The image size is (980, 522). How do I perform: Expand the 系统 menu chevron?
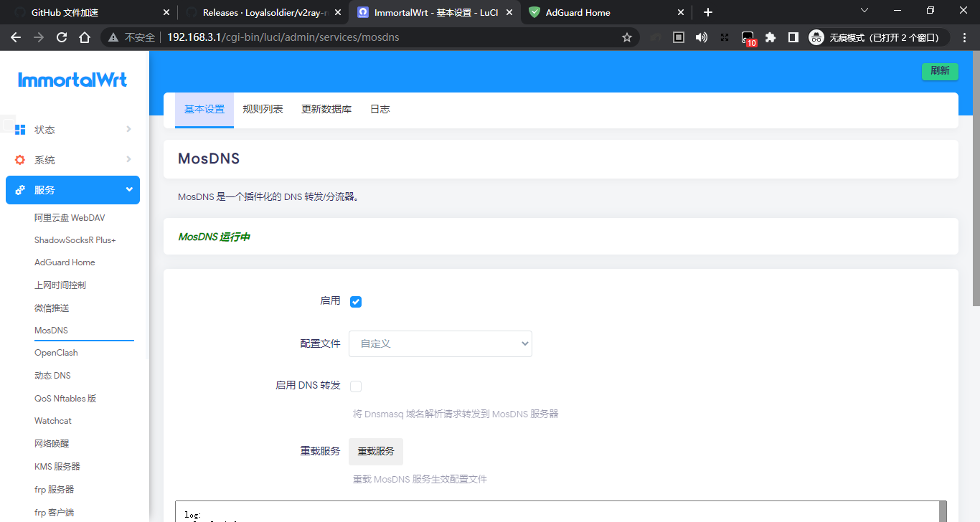click(x=128, y=159)
